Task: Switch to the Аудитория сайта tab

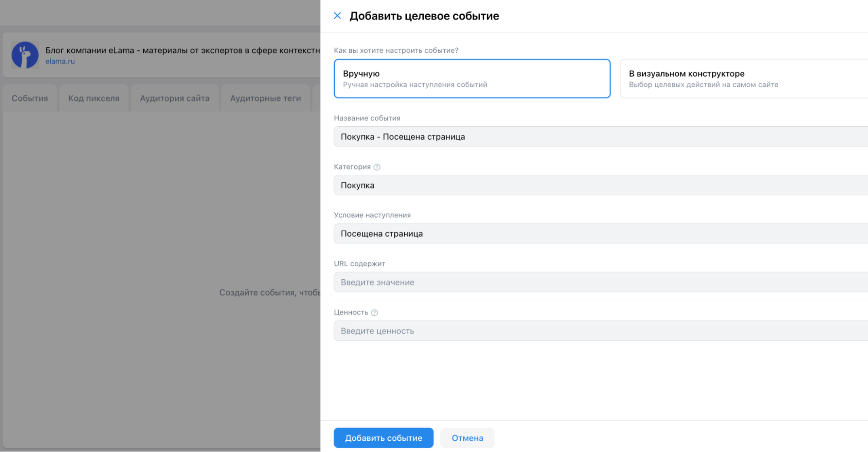Action: (x=174, y=98)
